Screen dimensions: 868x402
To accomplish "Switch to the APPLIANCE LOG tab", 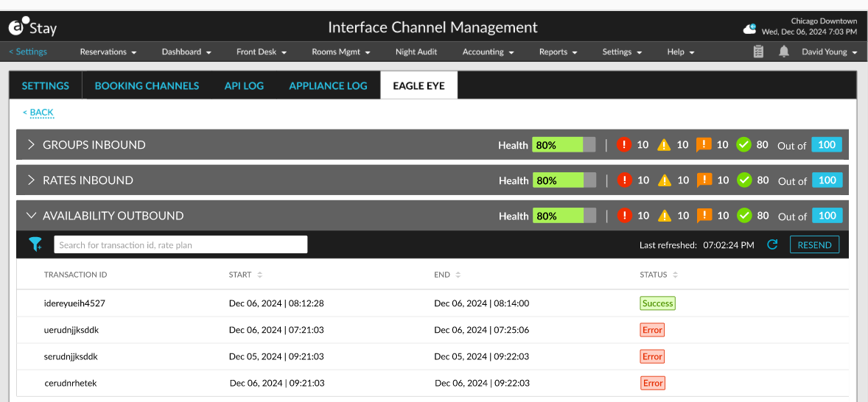I will [x=329, y=85].
